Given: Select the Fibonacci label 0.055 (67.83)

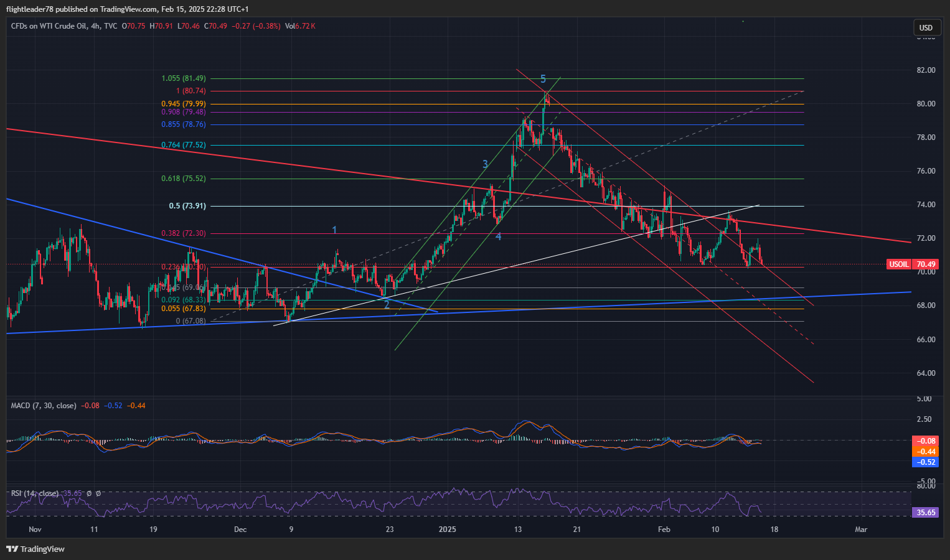Looking at the screenshot, I should [184, 309].
